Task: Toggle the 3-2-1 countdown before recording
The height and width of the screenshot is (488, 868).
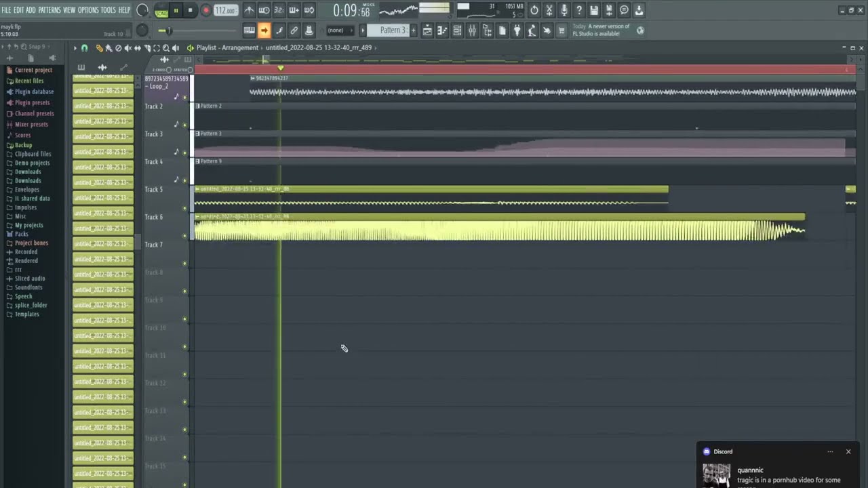Action: pyautogui.click(x=279, y=10)
